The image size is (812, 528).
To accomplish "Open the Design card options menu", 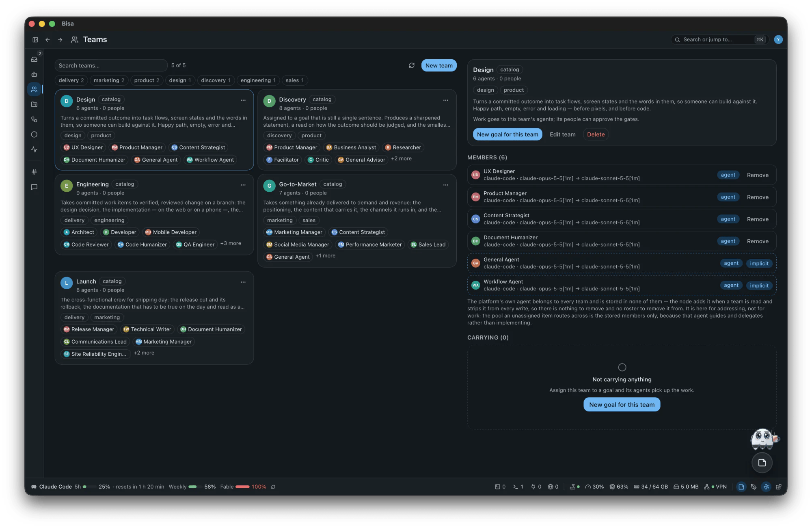I will click(243, 100).
